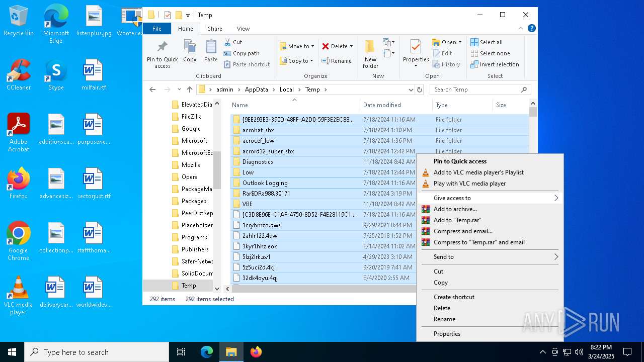Click the Cut scissors button
Image resolution: width=644 pixels, height=362 pixels.
[x=233, y=42]
